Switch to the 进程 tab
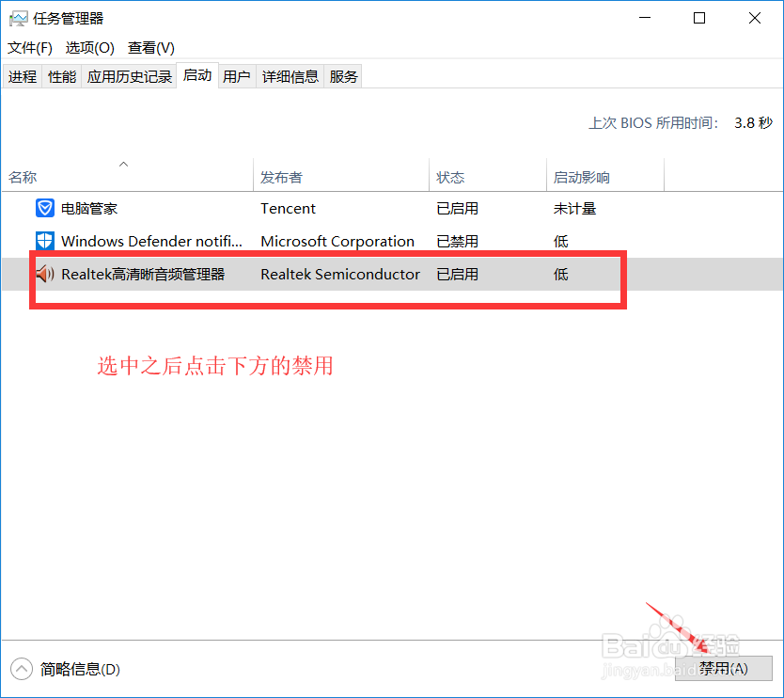The image size is (784, 698). point(23,76)
